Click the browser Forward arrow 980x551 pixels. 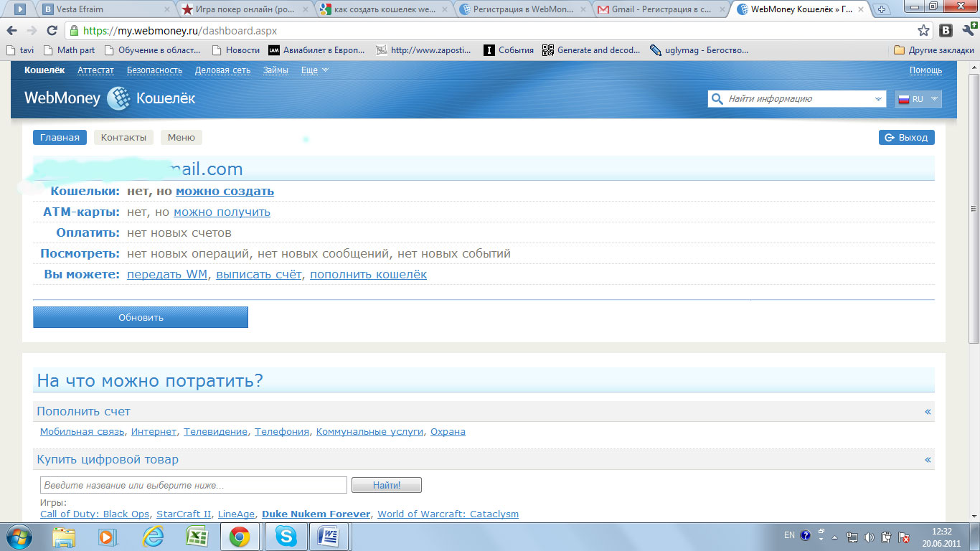(x=32, y=31)
